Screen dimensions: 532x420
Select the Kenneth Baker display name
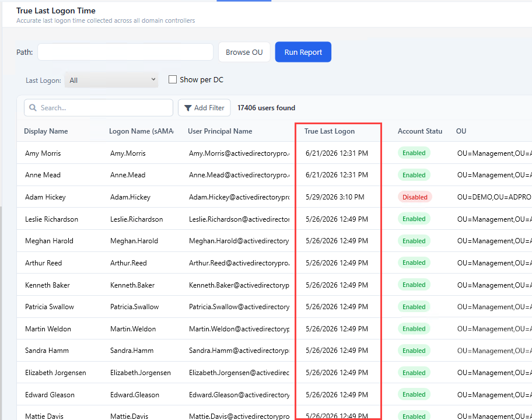point(47,285)
